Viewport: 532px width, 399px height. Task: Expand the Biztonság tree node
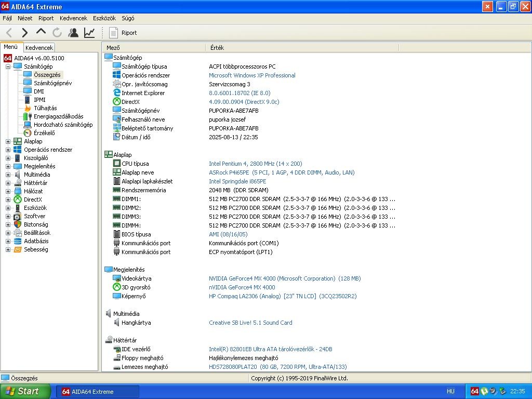[x=8, y=224]
